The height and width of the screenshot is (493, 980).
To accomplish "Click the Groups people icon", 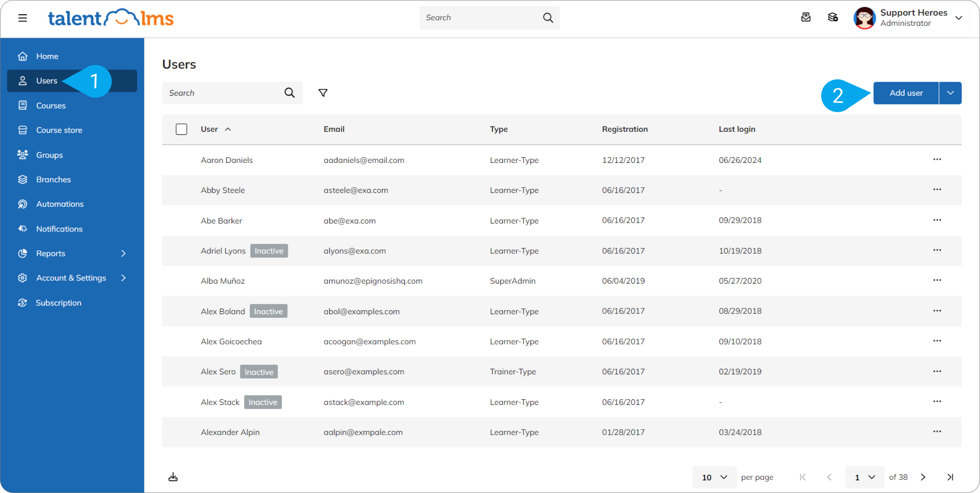I will click(x=23, y=154).
